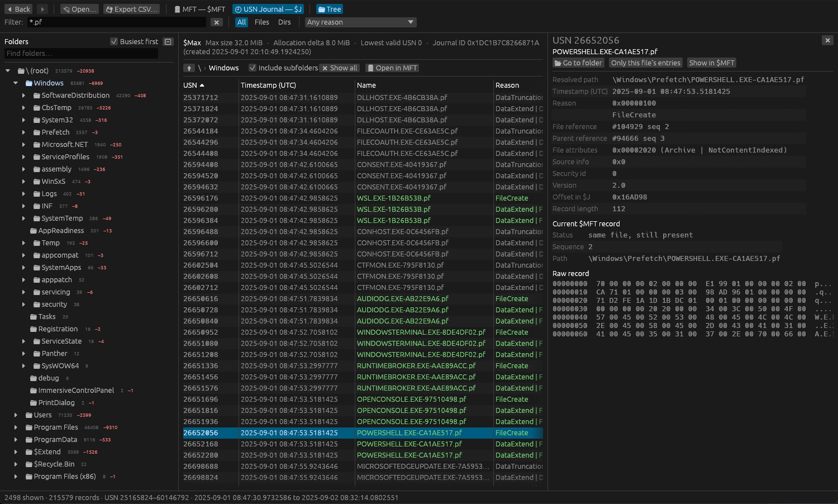Image resolution: width=838 pixels, height=504 pixels.
Task: Go back with the Back button
Action: click(x=18, y=9)
